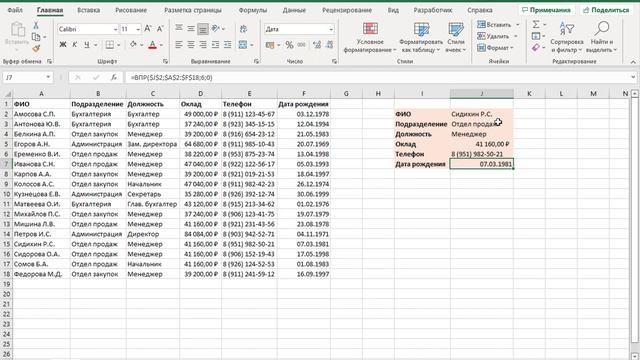Open the font size 11 dropdown
Image resolution: width=640 pixels, height=360 pixels.
(138, 29)
